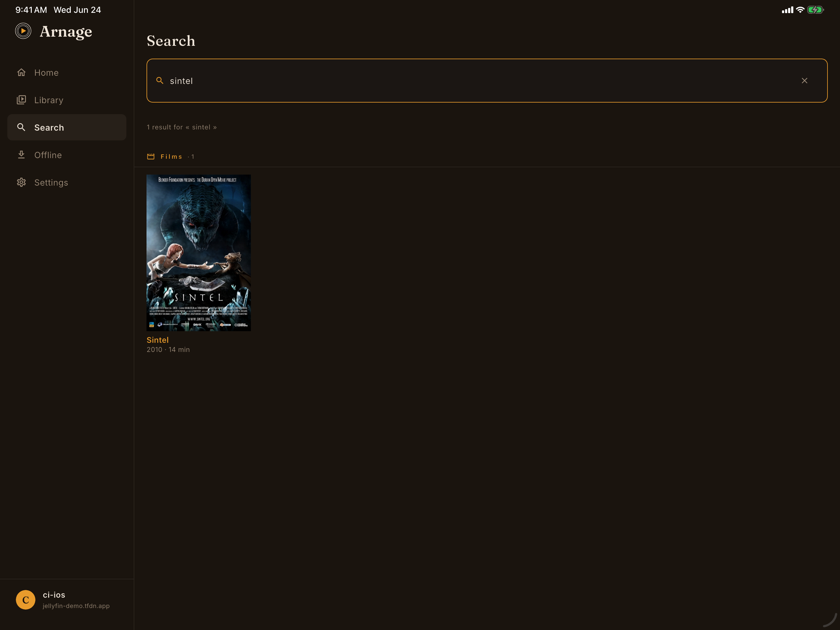Click the 2010 · 14 min text
This screenshot has width=840, height=630.
pos(168,349)
